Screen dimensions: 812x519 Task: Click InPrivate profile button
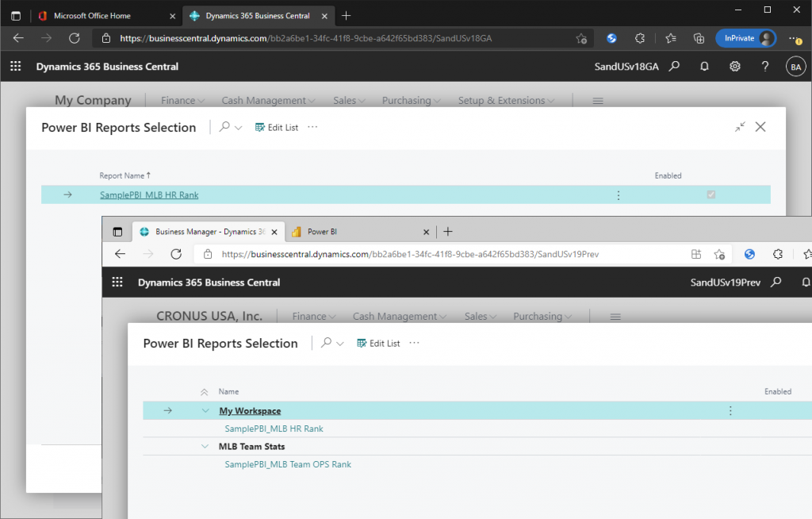click(x=745, y=38)
